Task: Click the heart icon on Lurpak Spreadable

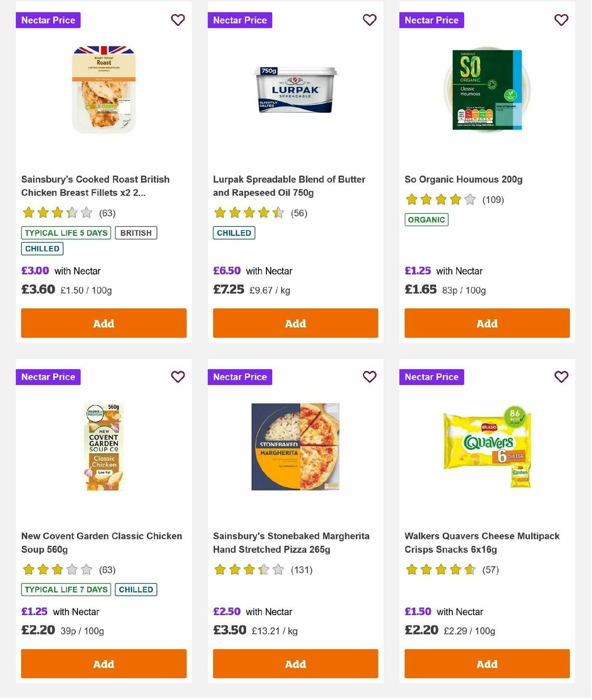Action: pyautogui.click(x=369, y=20)
